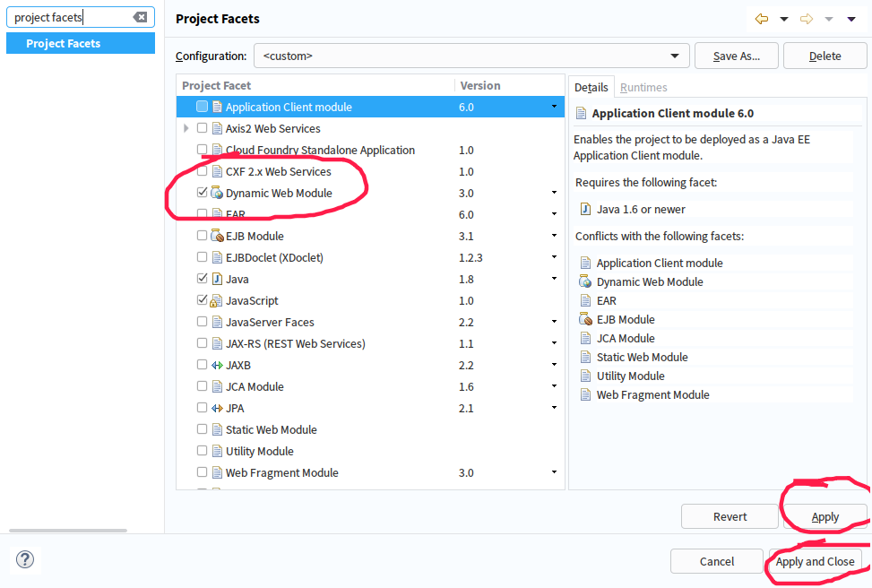Enable the JavaServer Faces checkbox
The image size is (872, 588).
click(202, 322)
